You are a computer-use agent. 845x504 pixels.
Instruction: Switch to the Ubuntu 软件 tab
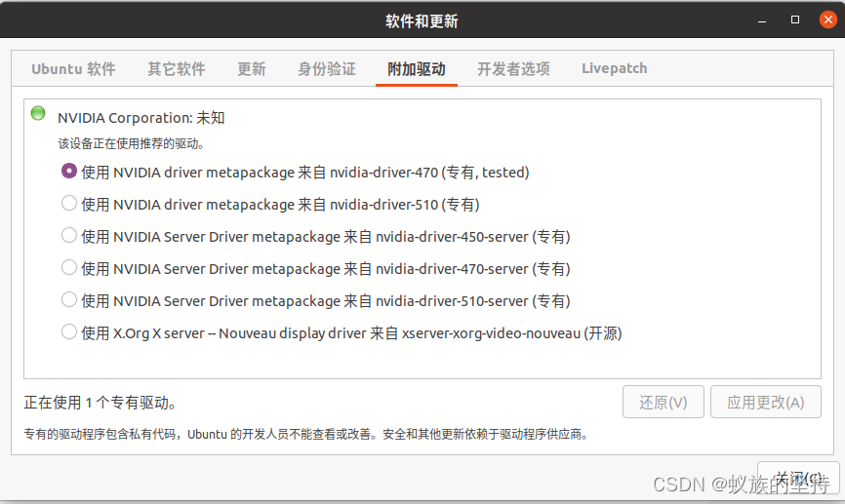pyautogui.click(x=73, y=69)
